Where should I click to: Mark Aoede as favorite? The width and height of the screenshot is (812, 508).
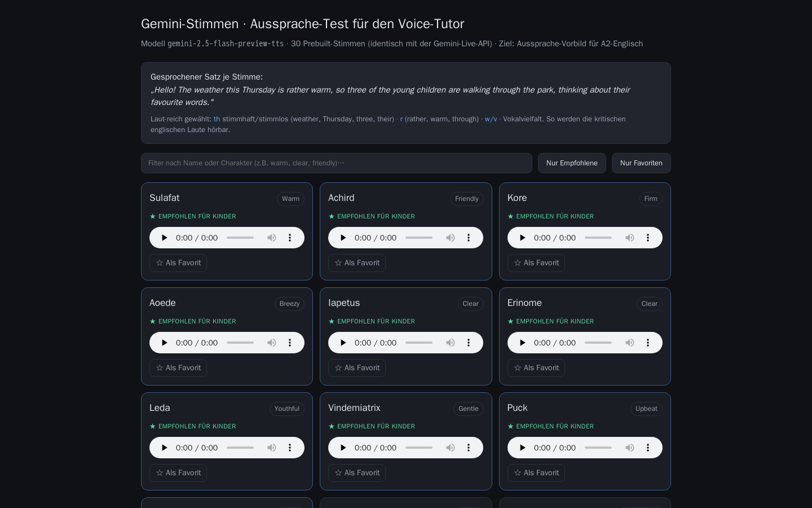[x=178, y=368]
